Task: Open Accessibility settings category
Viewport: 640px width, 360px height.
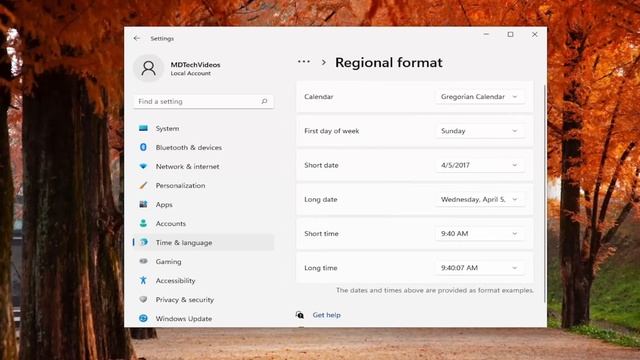Action: point(203,280)
